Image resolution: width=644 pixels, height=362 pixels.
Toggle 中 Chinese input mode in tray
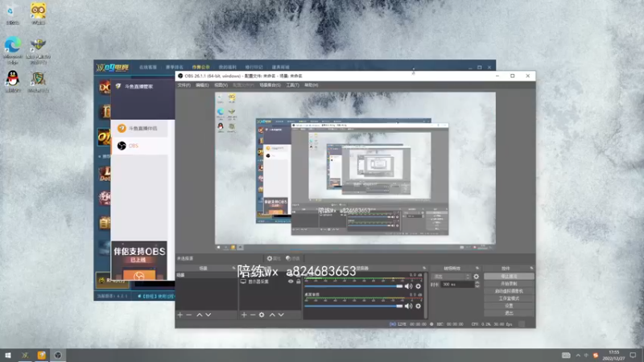coord(586,355)
